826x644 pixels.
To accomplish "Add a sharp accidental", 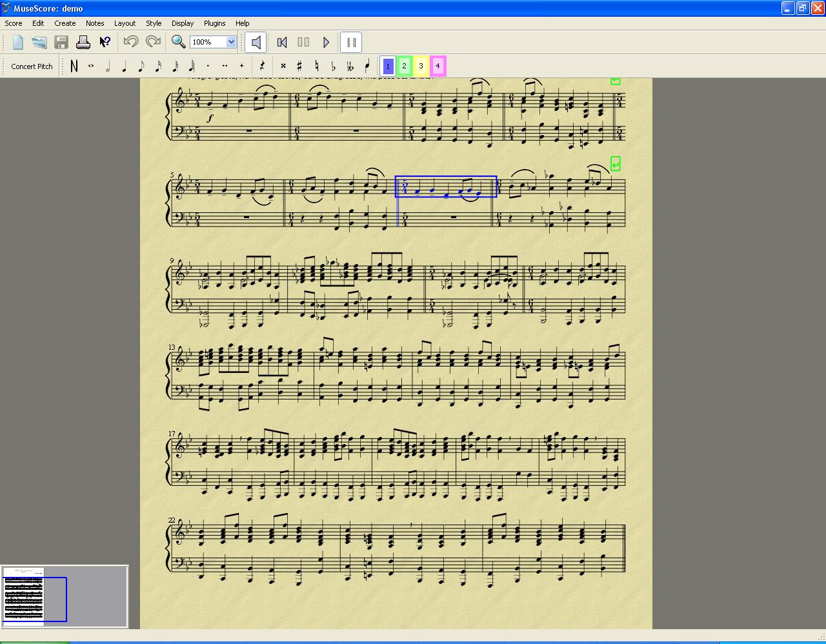I will pyautogui.click(x=299, y=66).
